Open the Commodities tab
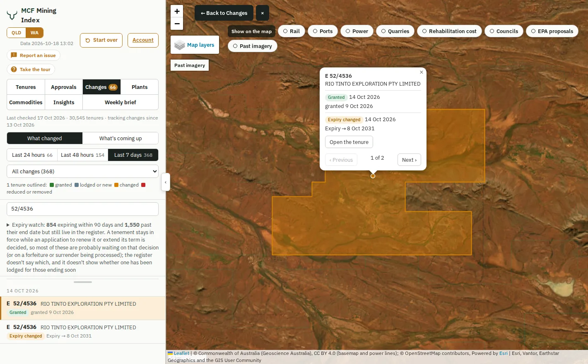 coord(26,102)
